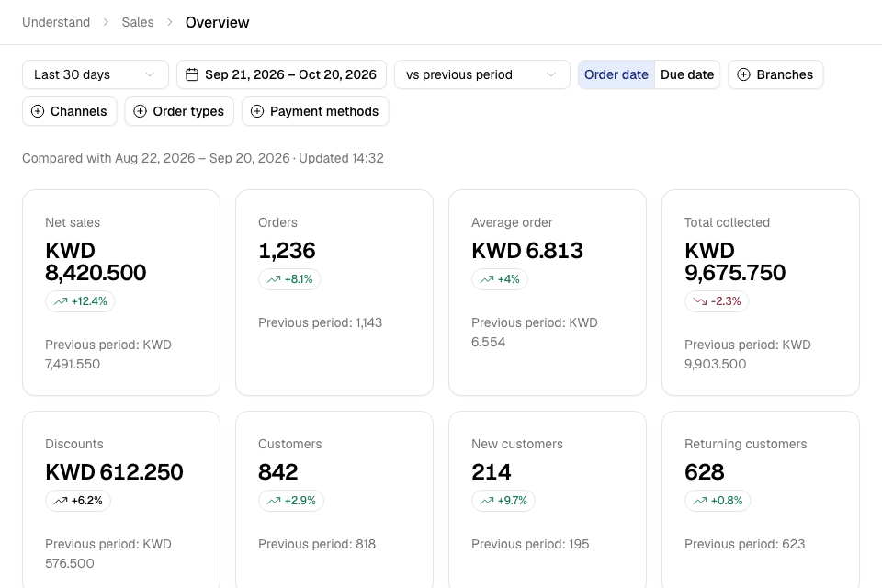Click the Average order +4% badge
The image size is (882, 588).
coord(500,279)
